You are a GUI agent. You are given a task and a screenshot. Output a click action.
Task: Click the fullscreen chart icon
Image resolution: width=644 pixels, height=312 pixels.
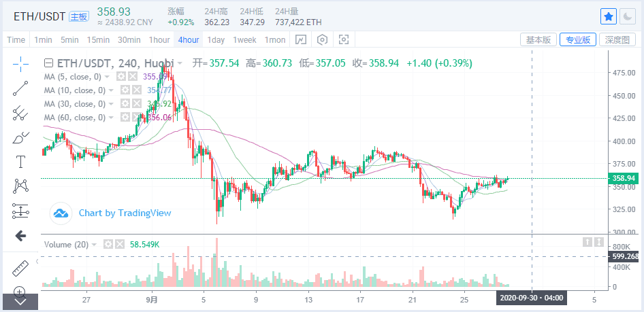pyautogui.click(x=344, y=39)
